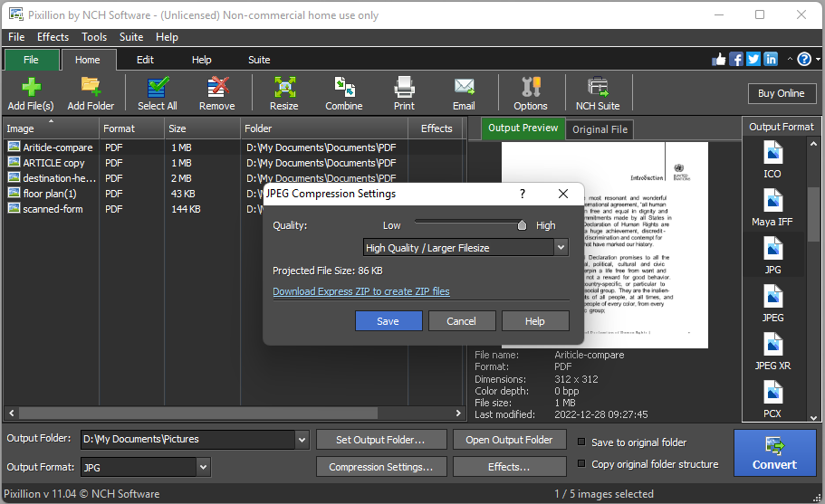Open the green File ribbon tab
Viewport: 825px width, 504px height.
31,60
